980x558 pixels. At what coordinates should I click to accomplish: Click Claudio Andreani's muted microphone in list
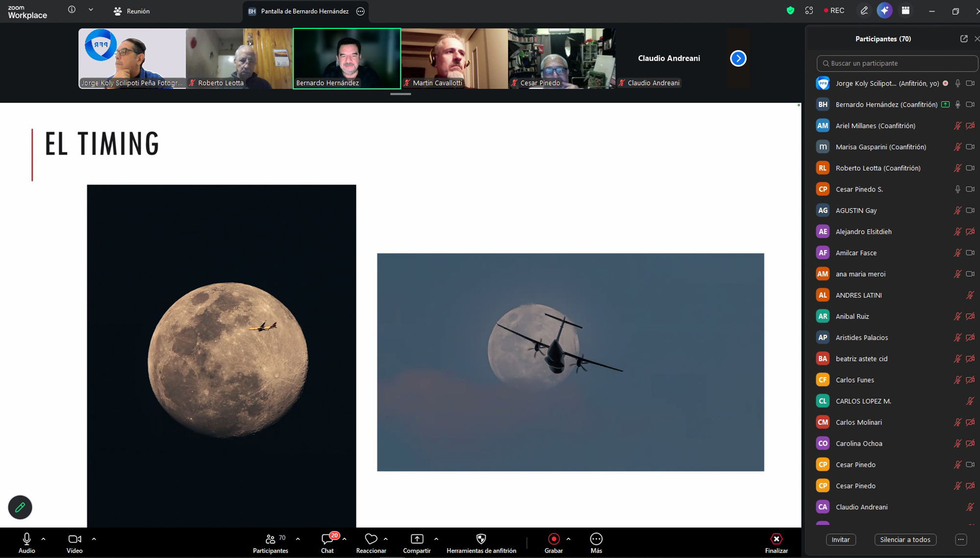pyautogui.click(x=970, y=507)
